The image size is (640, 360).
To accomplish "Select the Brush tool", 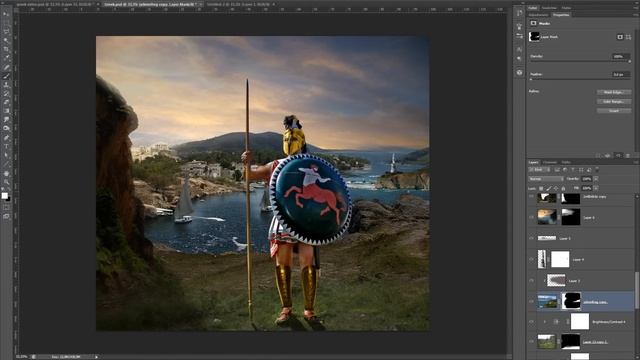I will [6, 76].
